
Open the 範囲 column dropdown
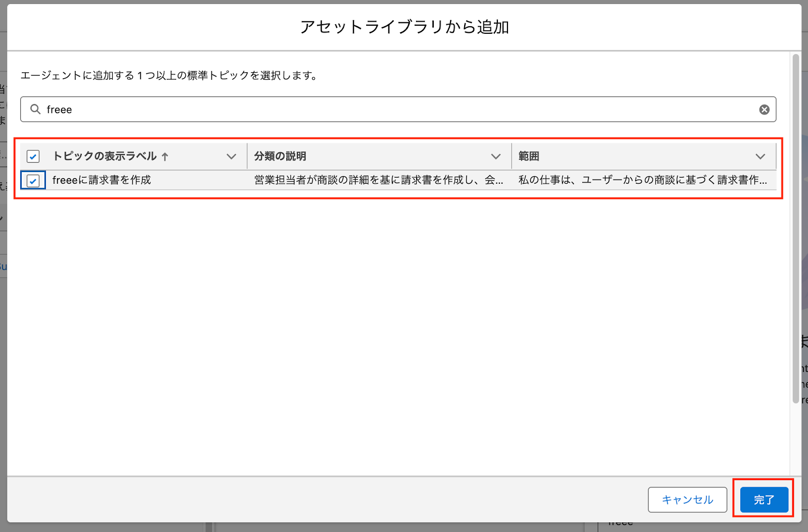(761, 156)
